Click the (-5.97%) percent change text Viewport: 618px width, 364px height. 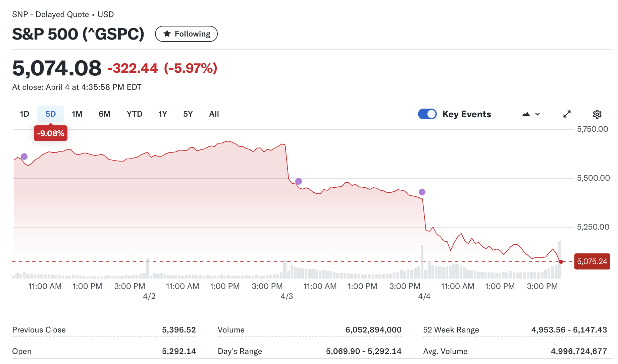pyautogui.click(x=191, y=68)
